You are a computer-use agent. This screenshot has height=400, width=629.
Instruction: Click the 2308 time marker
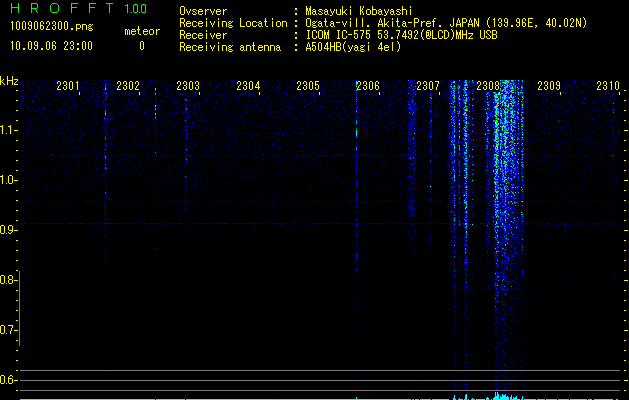tap(488, 86)
